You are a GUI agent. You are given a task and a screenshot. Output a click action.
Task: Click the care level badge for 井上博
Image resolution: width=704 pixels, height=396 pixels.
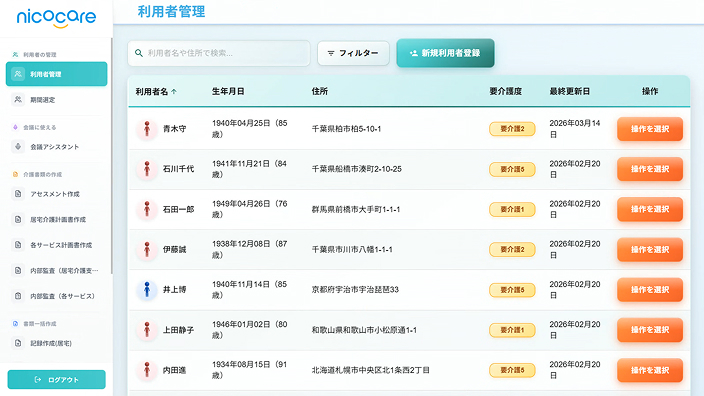point(512,290)
